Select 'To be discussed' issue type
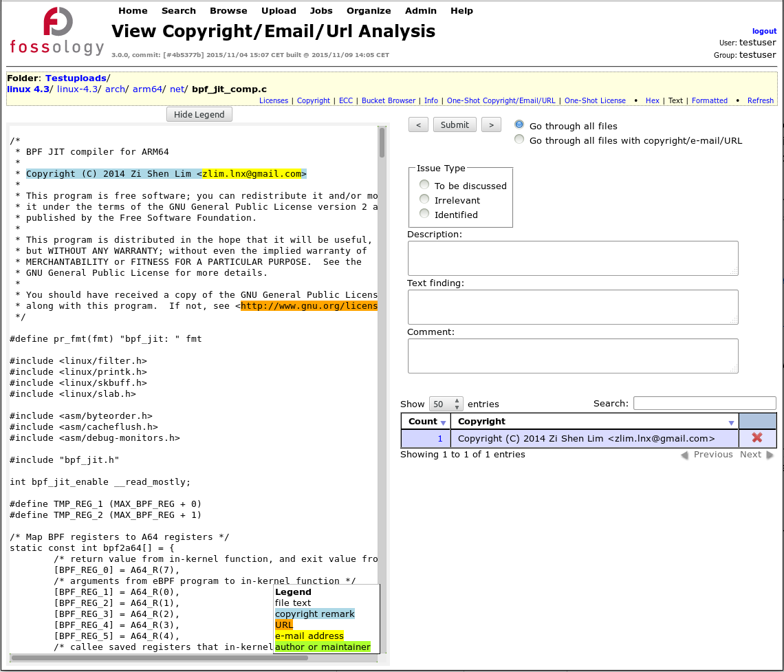This screenshot has height=672, width=784. point(424,185)
